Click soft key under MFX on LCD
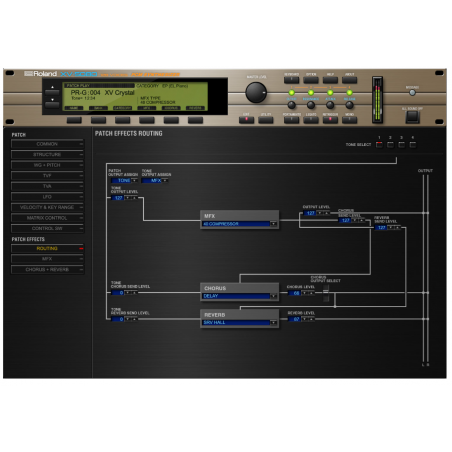 (147, 120)
